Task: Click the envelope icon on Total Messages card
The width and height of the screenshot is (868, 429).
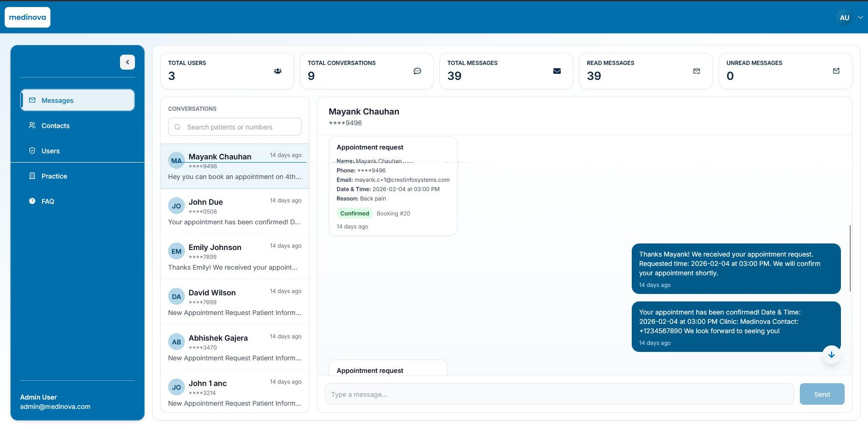Action: click(557, 71)
